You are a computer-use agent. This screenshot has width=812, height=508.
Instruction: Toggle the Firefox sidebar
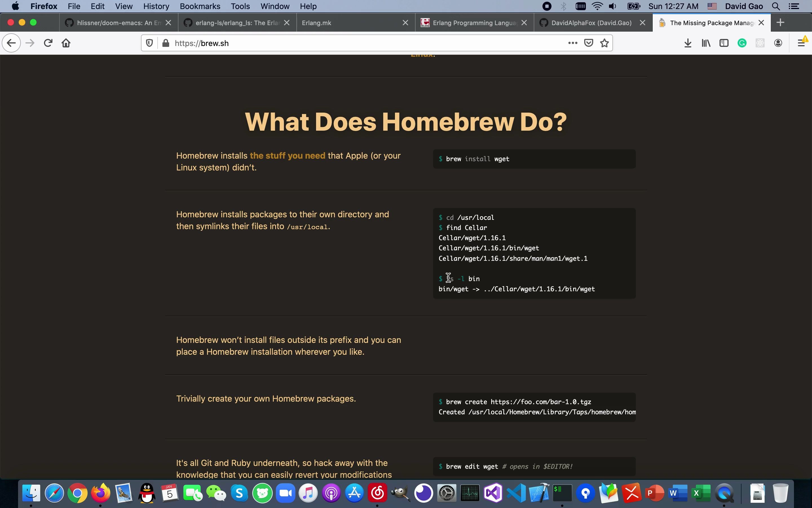pos(724,43)
